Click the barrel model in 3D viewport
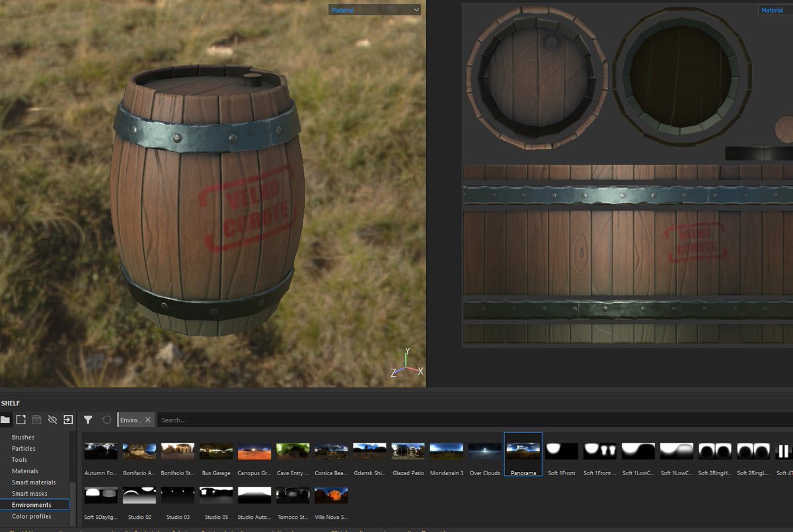Viewport: 793px width, 532px height. [x=206, y=202]
